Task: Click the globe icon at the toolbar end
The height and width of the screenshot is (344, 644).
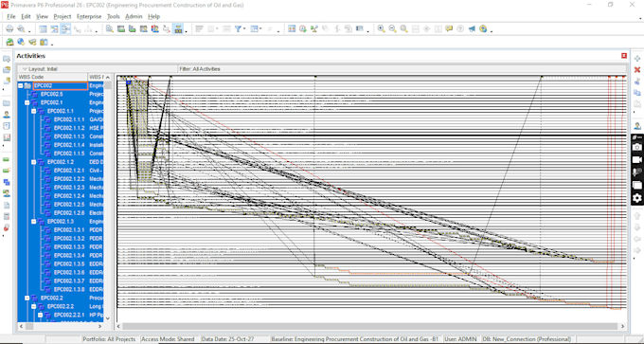Action: [483, 28]
